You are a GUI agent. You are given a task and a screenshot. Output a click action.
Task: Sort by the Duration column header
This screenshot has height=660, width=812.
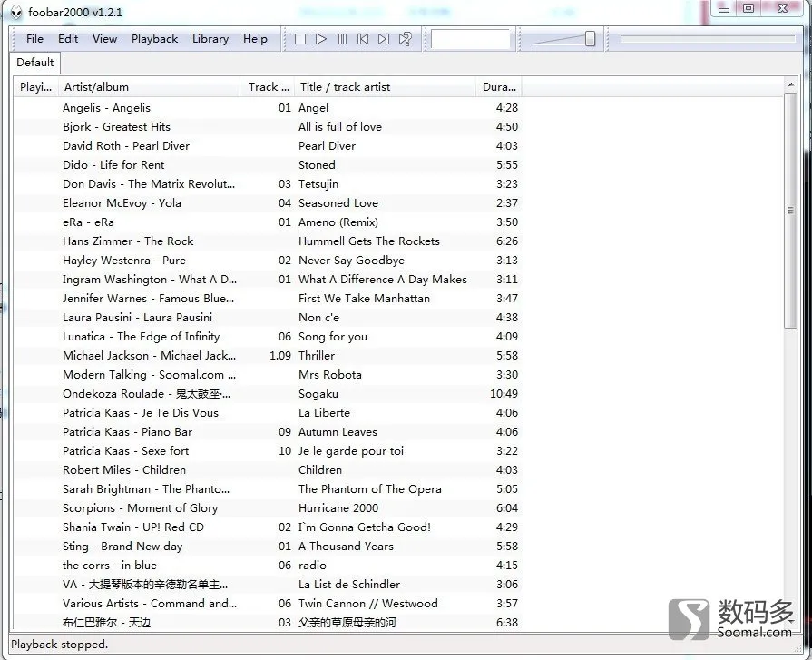click(499, 87)
